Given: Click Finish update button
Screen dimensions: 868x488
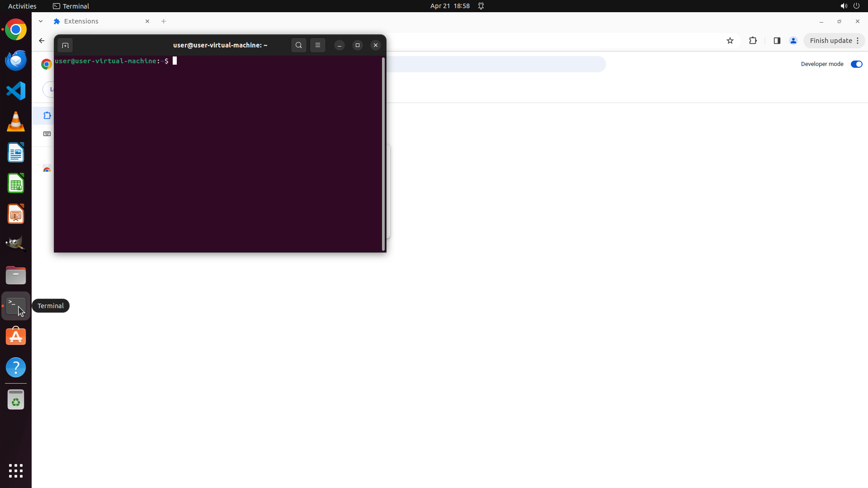Looking at the screenshot, I should click(830, 41).
